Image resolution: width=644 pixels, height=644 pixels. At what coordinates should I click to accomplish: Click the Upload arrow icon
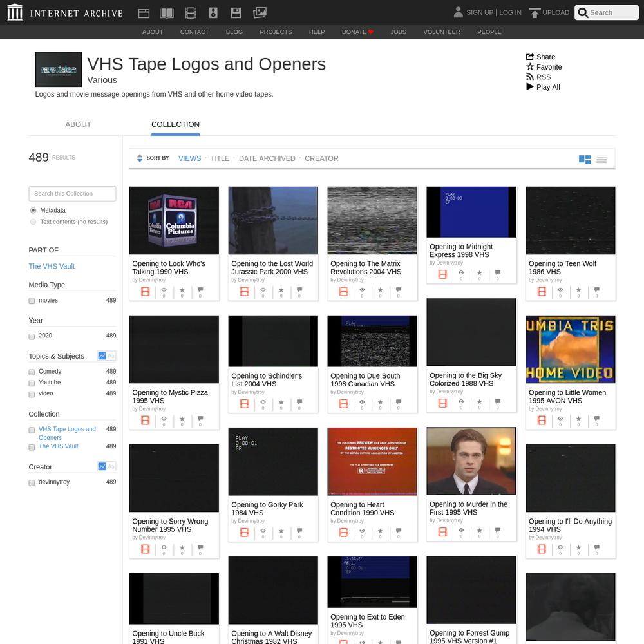[x=535, y=13]
